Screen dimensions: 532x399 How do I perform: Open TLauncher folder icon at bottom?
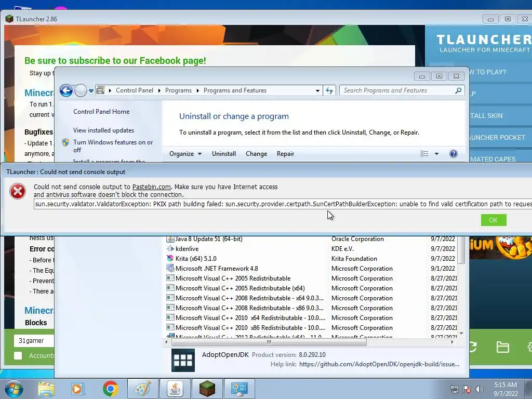(502, 347)
